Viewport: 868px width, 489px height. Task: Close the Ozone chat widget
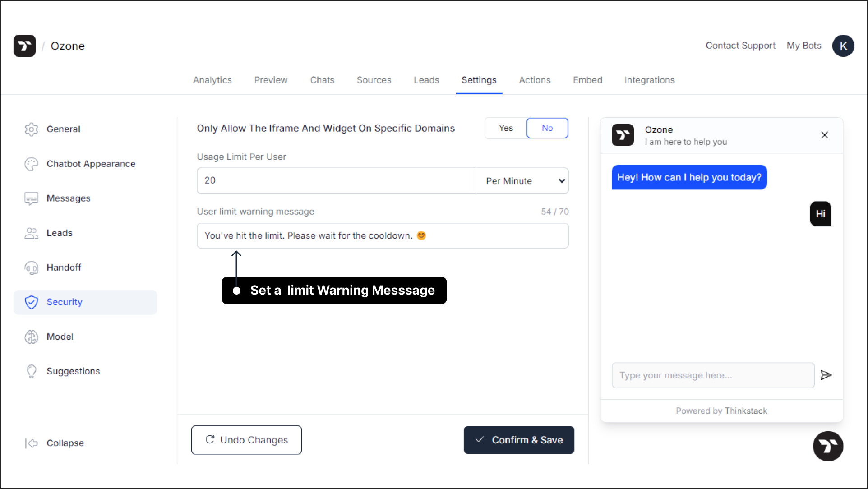825,135
